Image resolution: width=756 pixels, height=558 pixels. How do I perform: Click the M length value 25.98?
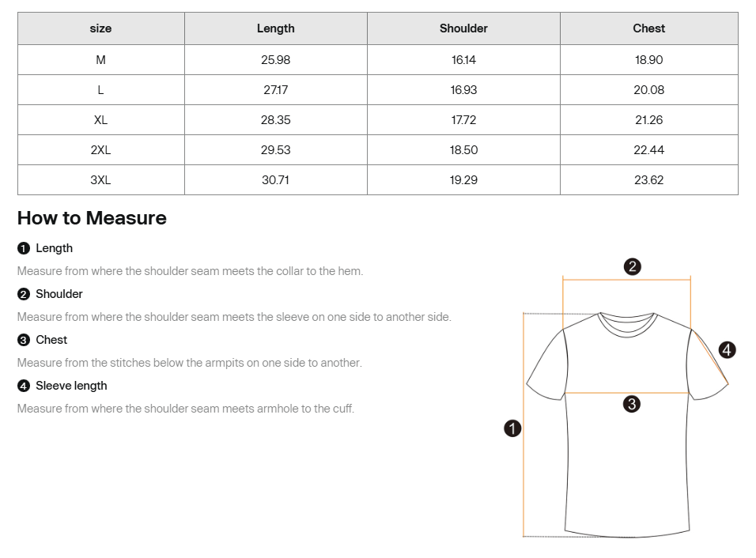point(275,60)
